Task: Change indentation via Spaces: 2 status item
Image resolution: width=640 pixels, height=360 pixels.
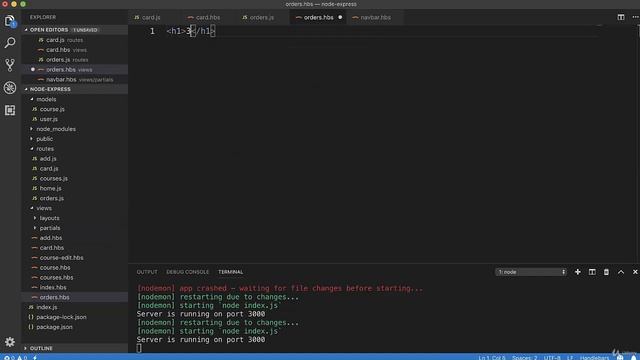Action: point(524,358)
